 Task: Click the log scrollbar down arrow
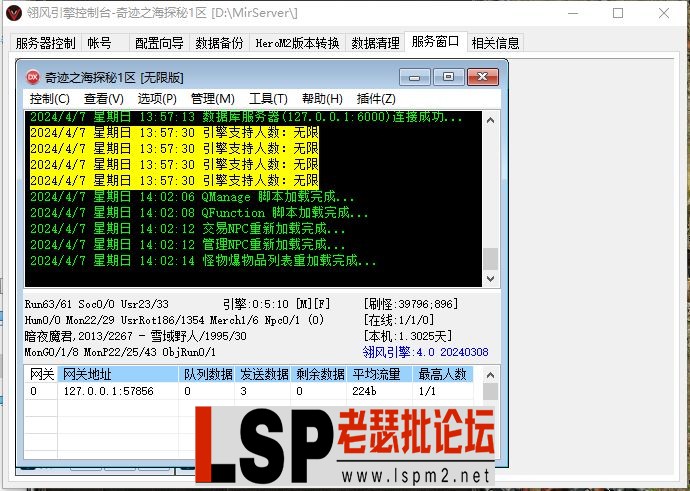[x=491, y=278]
